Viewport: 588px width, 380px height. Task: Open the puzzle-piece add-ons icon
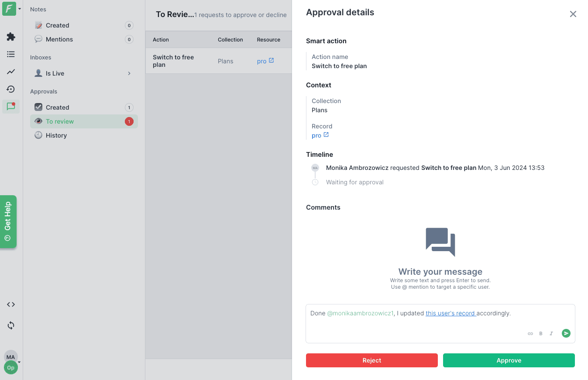click(x=11, y=37)
